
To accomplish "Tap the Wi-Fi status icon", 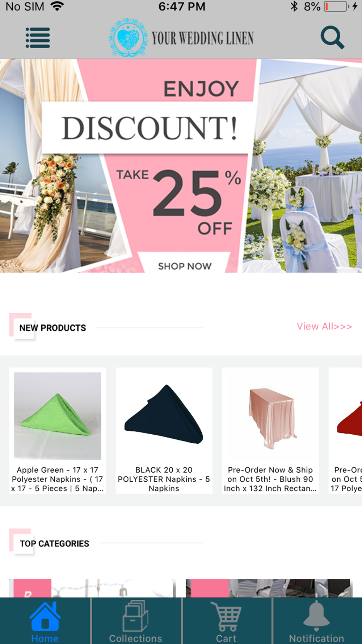I will [x=57, y=6].
